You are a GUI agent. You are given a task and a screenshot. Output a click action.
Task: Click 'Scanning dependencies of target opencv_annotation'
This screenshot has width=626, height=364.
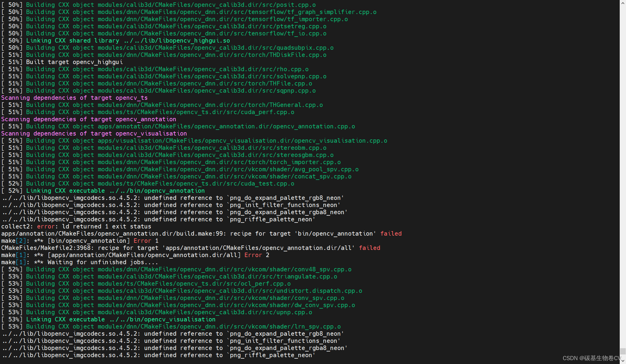(x=89, y=119)
